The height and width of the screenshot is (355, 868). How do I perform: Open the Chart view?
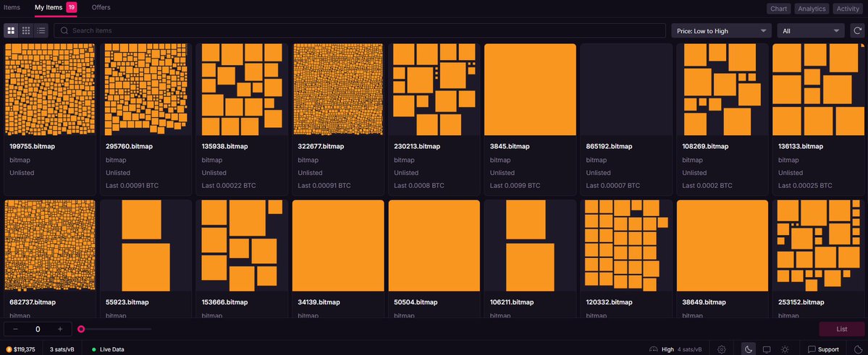(x=778, y=8)
